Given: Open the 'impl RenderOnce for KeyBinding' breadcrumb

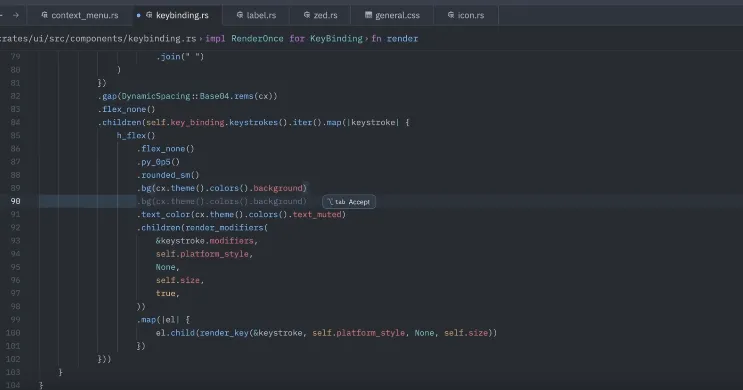Looking at the screenshot, I should [283, 39].
